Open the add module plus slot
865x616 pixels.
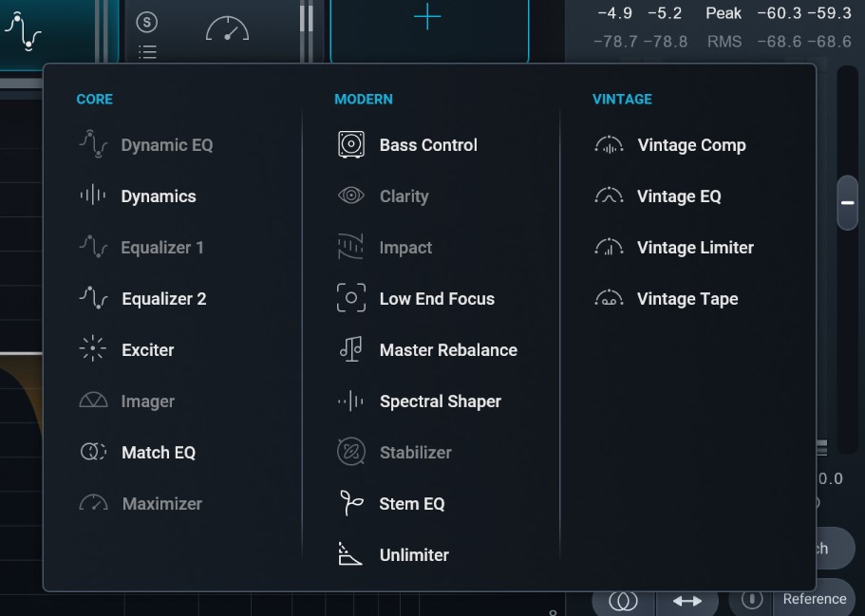pyautogui.click(x=428, y=18)
